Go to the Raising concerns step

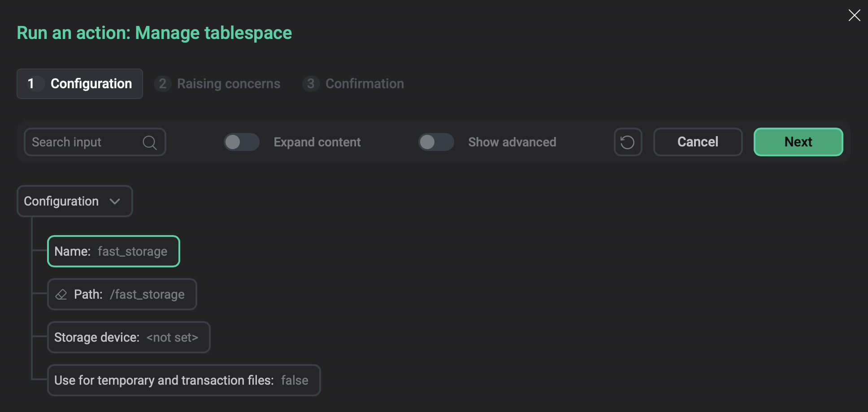tap(228, 84)
